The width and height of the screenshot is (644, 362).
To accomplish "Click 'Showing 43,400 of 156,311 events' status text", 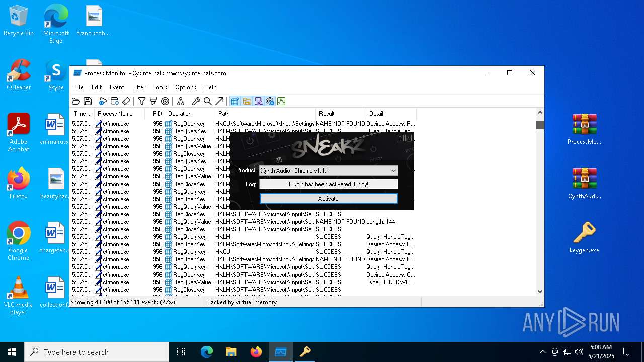I will (x=123, y=302).
